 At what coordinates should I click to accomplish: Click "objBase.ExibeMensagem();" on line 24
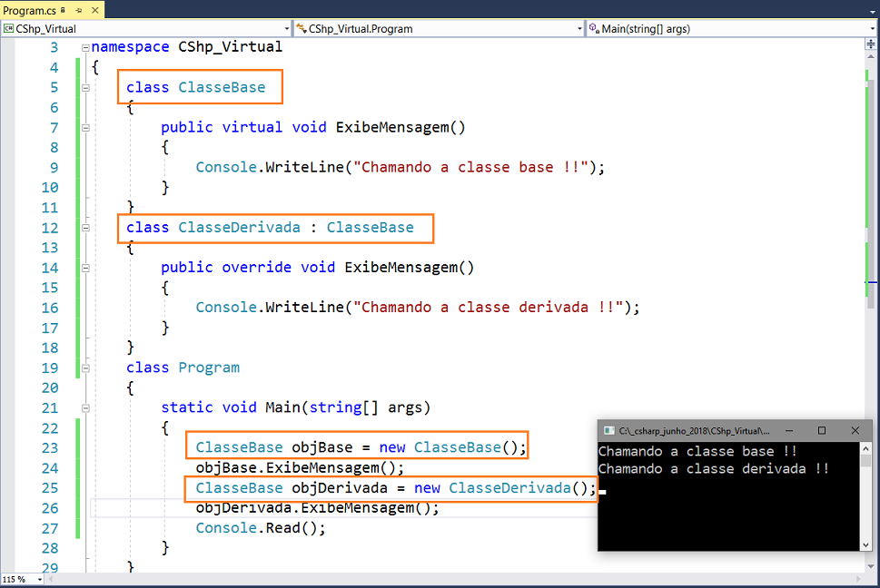coord(300,467)
